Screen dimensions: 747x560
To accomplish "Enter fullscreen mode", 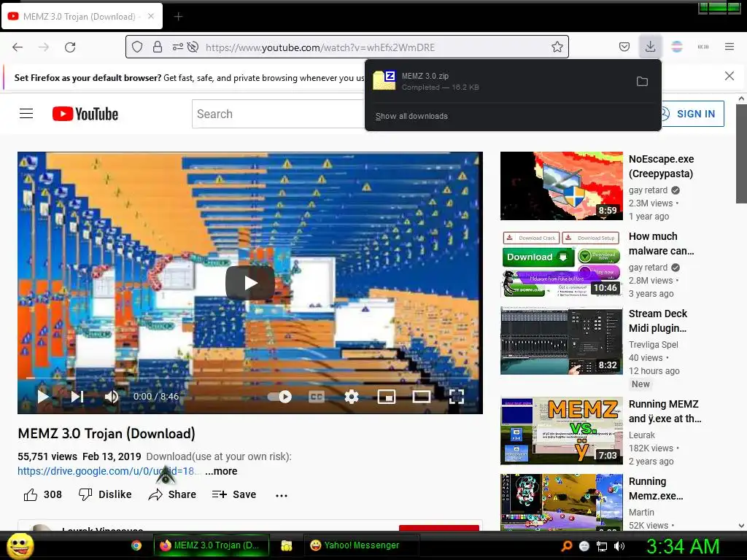I will (x=457, y=396).
